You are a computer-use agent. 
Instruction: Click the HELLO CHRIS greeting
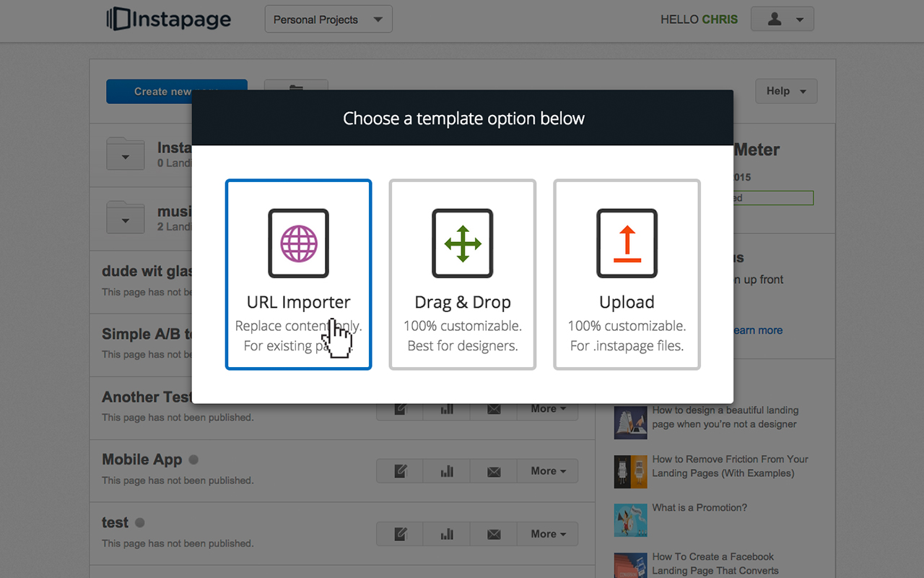[x=698, y=20]
